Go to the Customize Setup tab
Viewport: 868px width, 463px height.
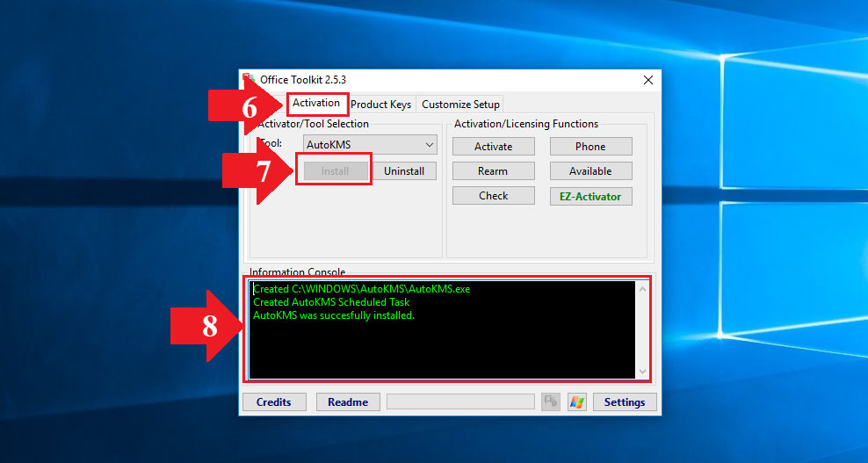tap(460, 105)
